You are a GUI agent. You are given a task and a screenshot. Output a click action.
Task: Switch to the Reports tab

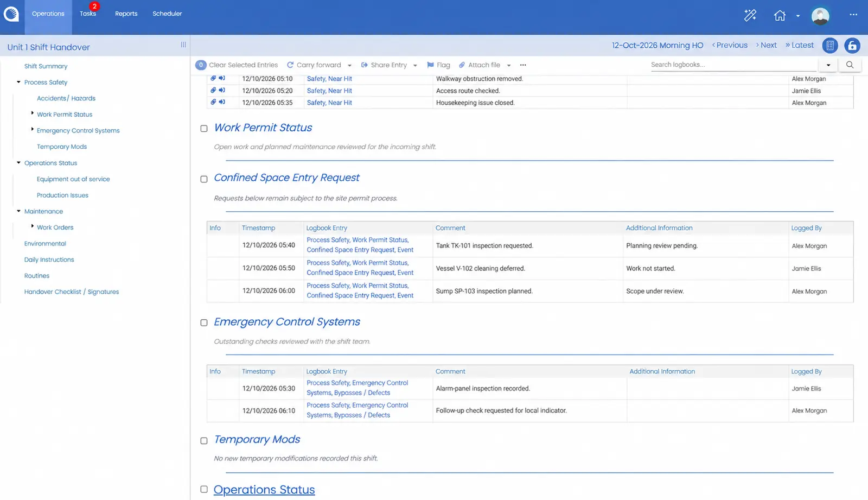(126, 14)
